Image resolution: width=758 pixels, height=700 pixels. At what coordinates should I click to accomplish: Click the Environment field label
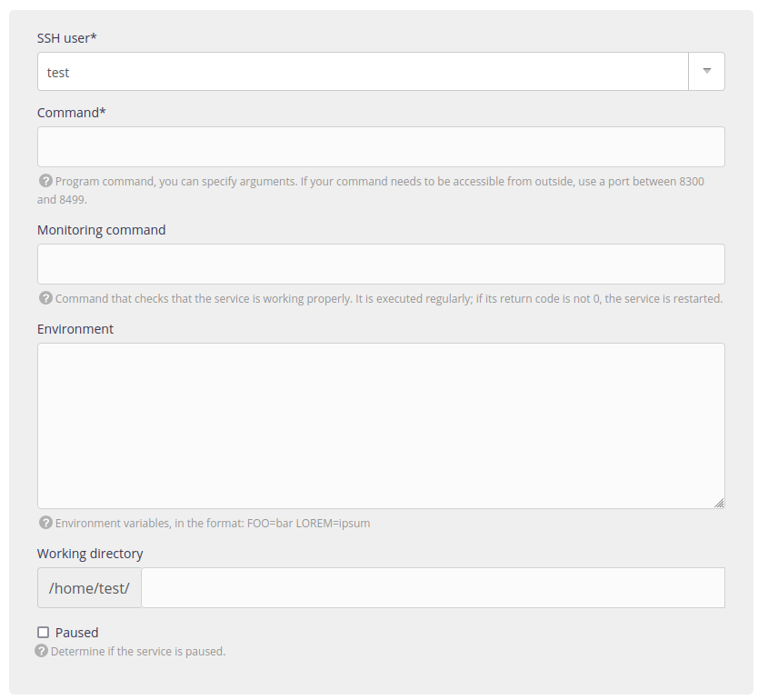pos(75,329)
